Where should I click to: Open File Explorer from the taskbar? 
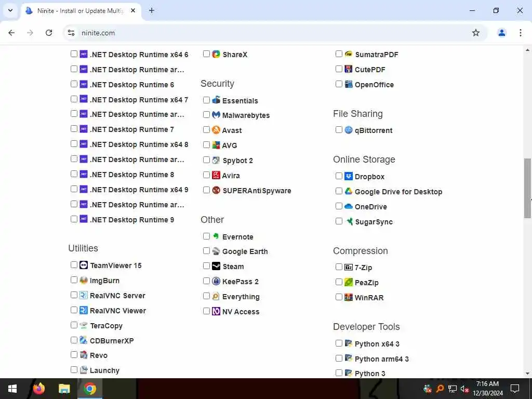point(64,389)
